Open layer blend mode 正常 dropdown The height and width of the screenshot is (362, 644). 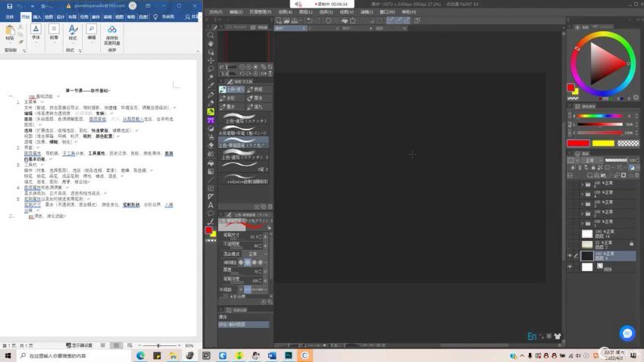point(592,160)
